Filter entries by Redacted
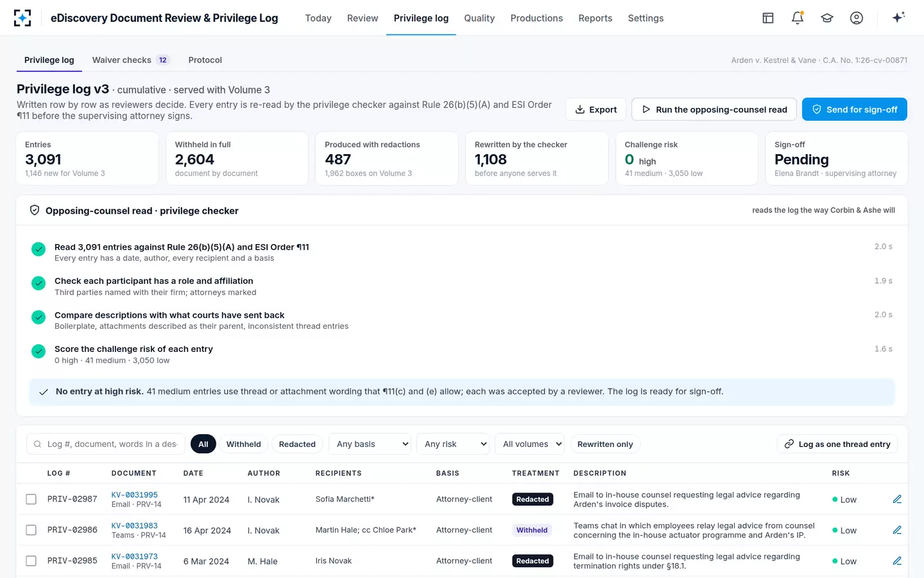The image size is (924, 578). (x=297, y=444)
